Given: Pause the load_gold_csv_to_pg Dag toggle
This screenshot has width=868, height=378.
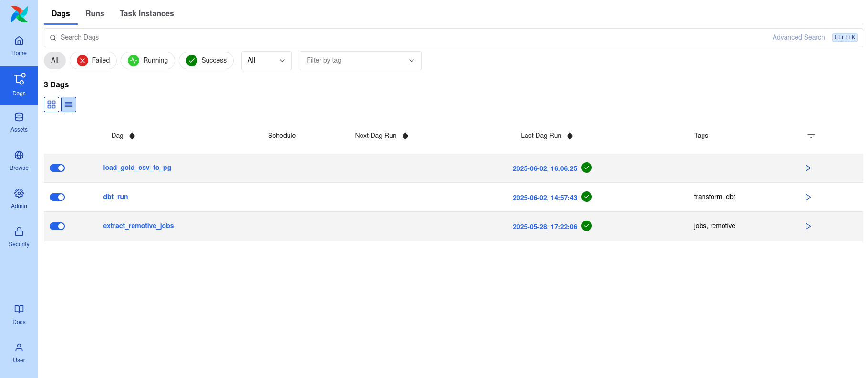Looking at the screenshot, I should tap(57, 168).
